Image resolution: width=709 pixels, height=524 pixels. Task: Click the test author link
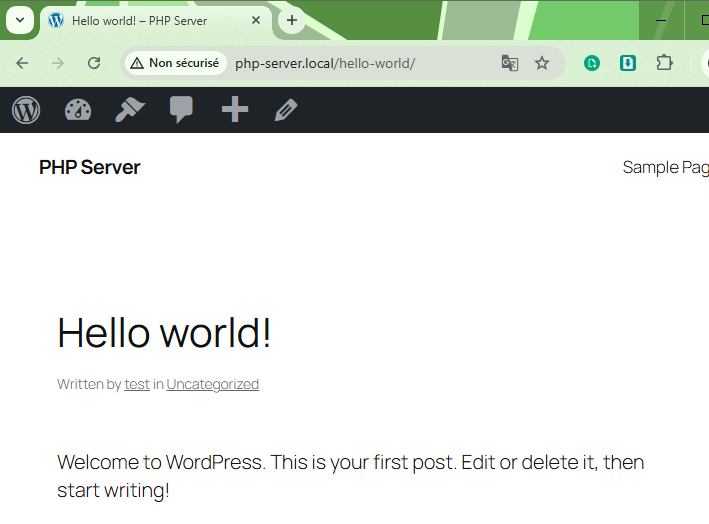[137, 384]
